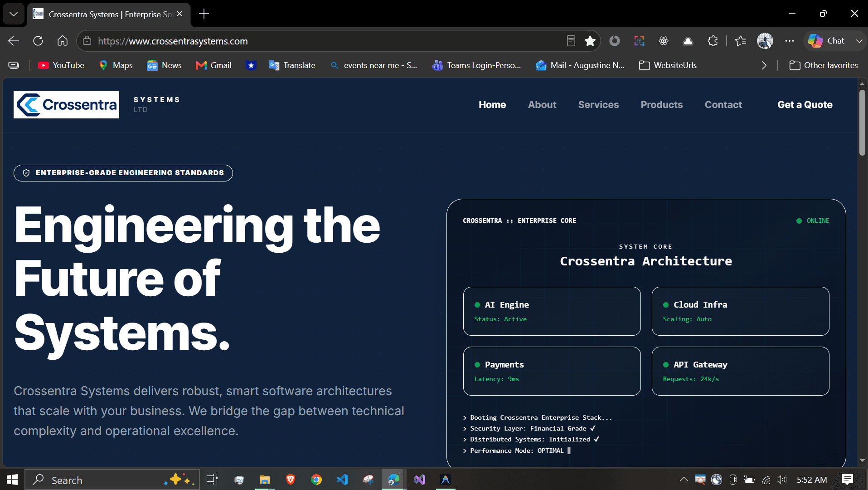Open the Maps bookmark
This screenshot has width=868, height=490.
[116, 65]
